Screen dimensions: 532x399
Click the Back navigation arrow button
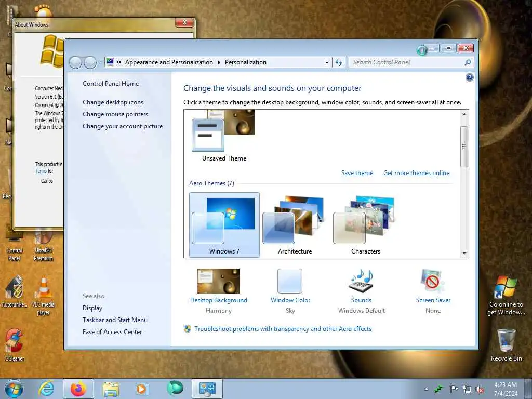click(x=75, y=62)
